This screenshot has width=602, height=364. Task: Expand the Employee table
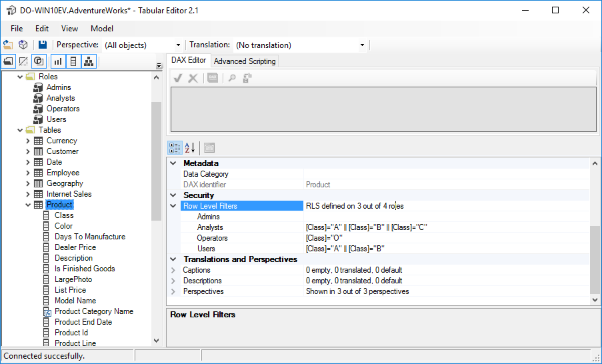click(x=27, y=173)
